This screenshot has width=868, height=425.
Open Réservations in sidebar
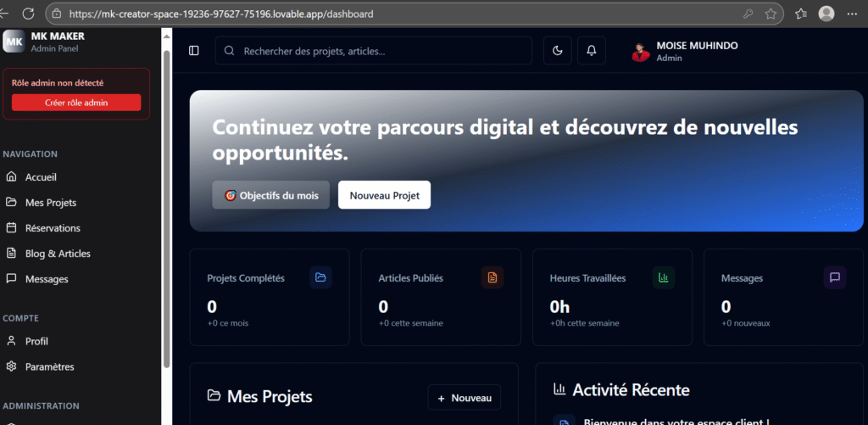(x=53, y=228)
